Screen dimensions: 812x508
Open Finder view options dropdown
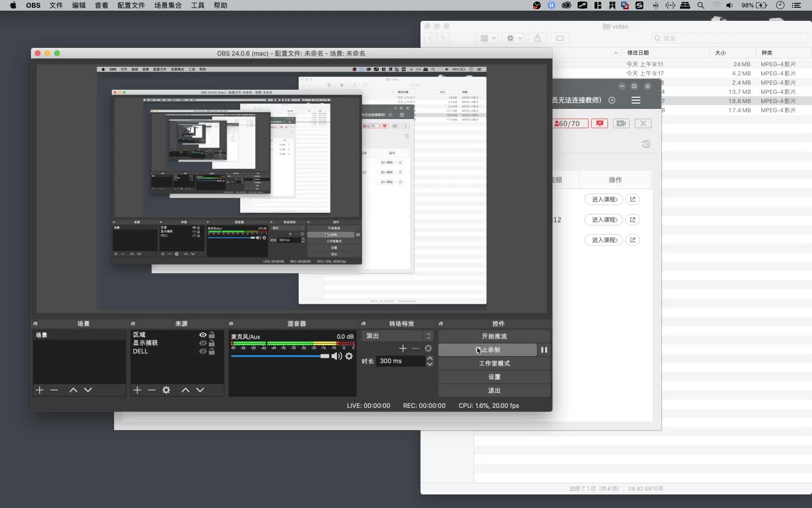(x=487, y=38)
